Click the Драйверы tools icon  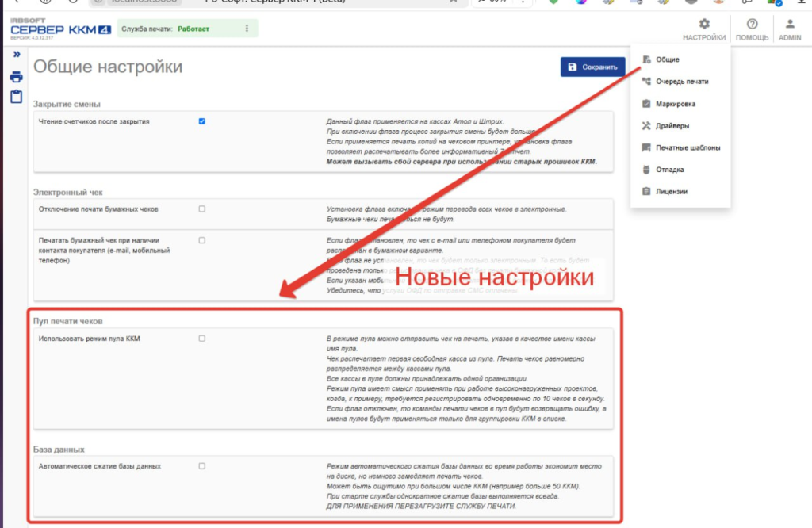click(646, 126)
